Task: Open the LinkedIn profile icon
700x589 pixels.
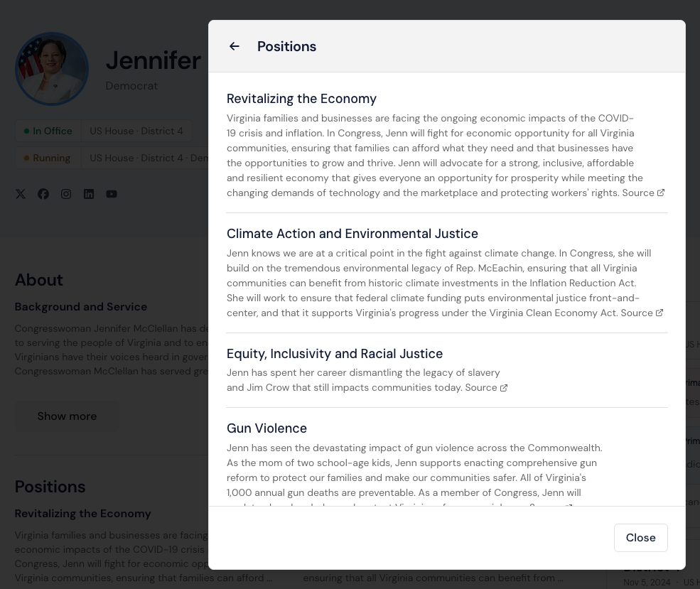Action: pos(89,194)
